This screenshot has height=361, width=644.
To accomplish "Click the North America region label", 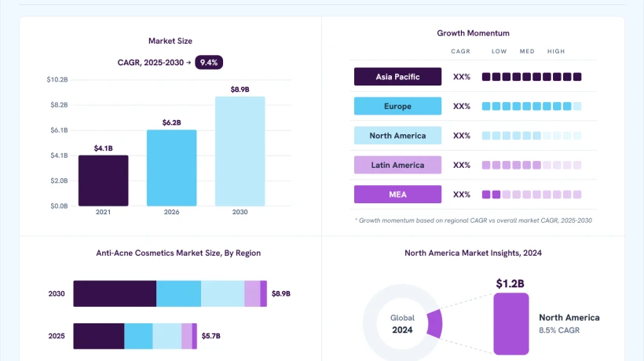I will 397,136.
